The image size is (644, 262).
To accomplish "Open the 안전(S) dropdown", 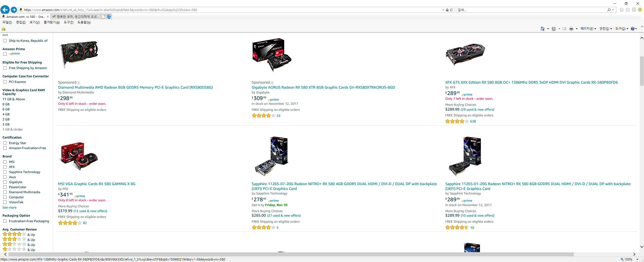I will tap(606, 29).
